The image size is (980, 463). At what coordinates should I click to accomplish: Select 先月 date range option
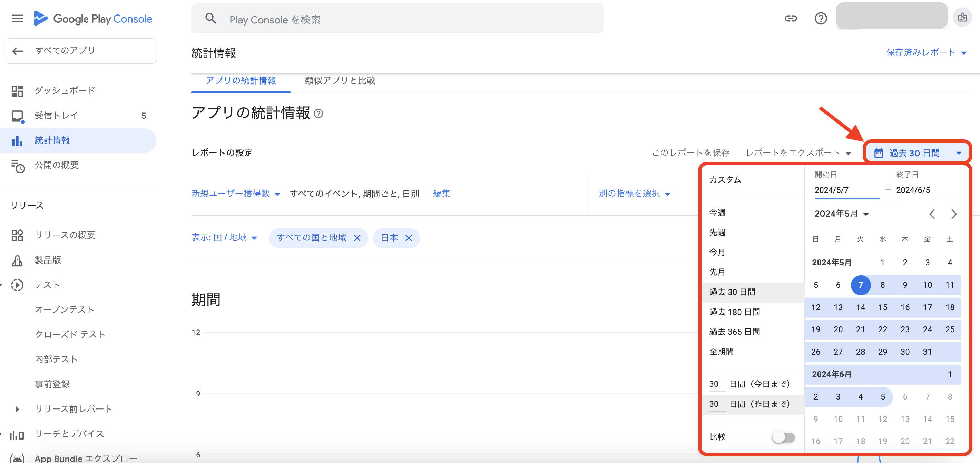click(753, 273)
